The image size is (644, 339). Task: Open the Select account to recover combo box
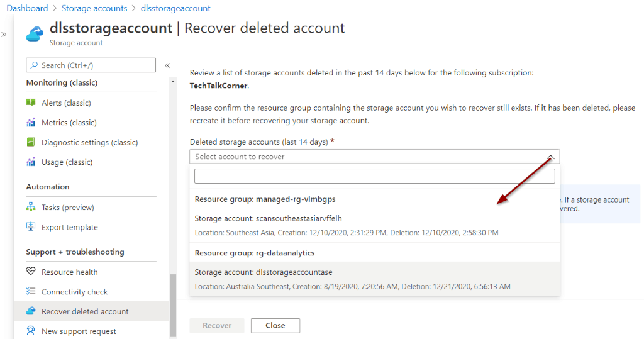[374, 157]
